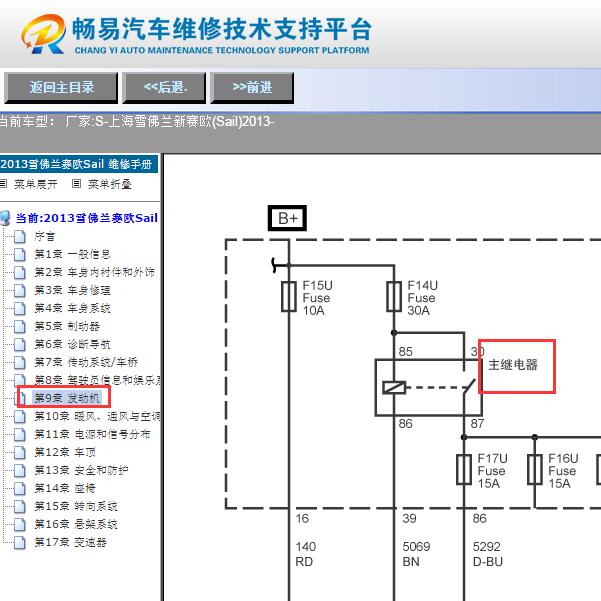Image resolution: width=601 pixels, height=601 pixels.
Task: Click the page icon beside 第13章
Action: click(x=20, y=471)
